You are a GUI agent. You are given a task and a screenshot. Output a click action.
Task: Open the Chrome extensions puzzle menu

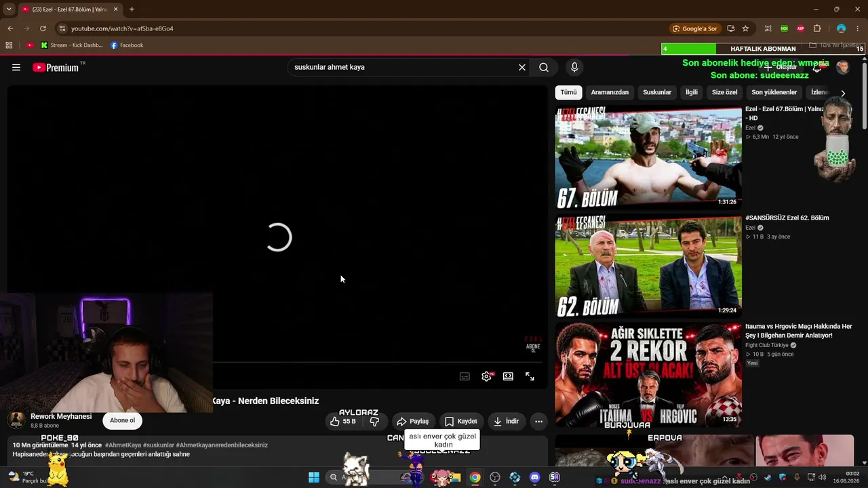(817, 28)
